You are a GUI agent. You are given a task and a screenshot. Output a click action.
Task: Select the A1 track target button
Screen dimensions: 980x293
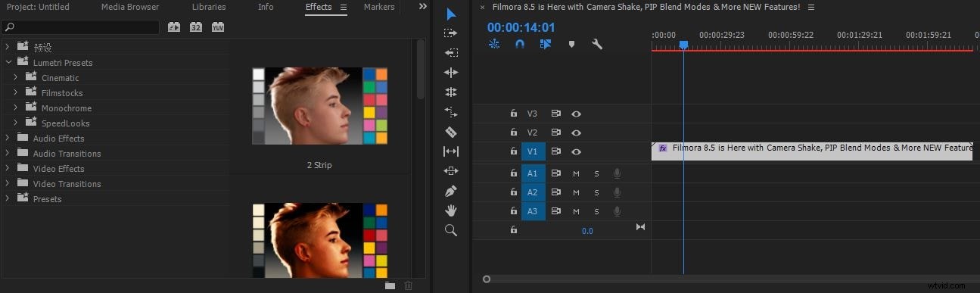click(533, 173)
